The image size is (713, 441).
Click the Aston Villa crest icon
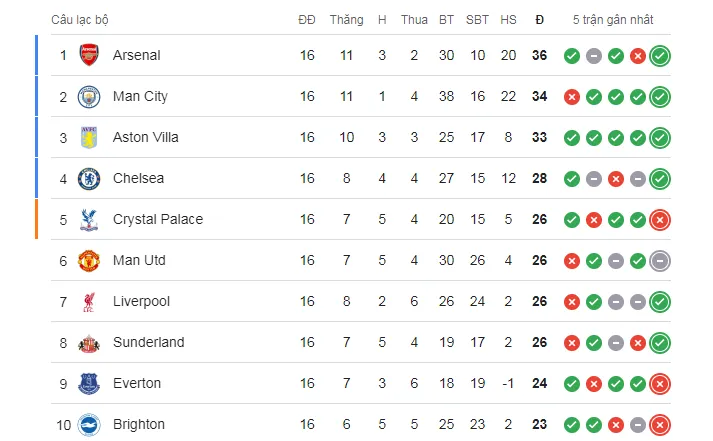(90, 137)
